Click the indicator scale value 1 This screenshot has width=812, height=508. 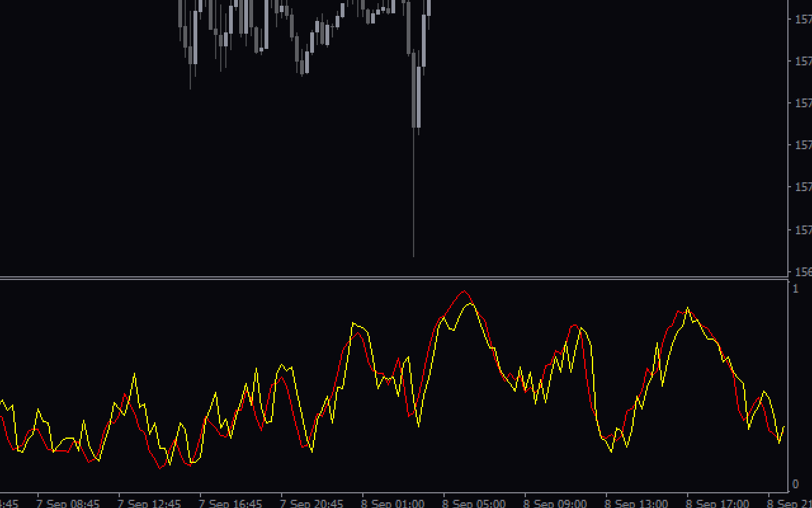tap(796, 289)
